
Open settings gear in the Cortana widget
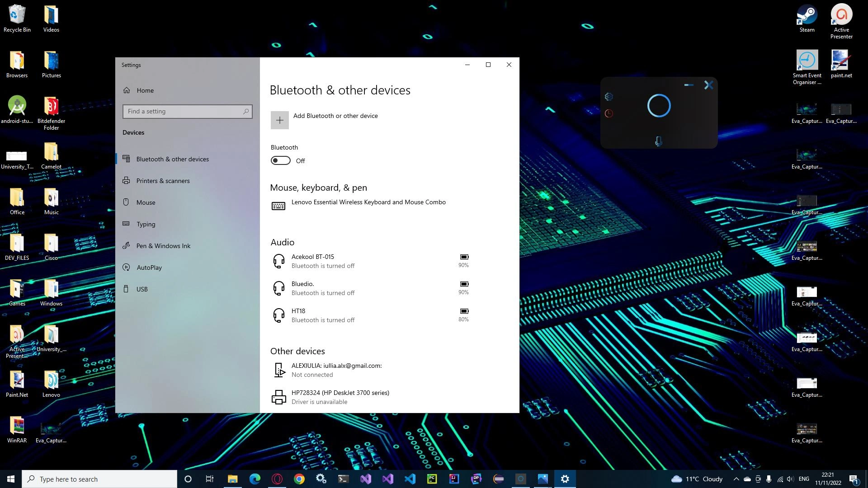tap(609, 97)
